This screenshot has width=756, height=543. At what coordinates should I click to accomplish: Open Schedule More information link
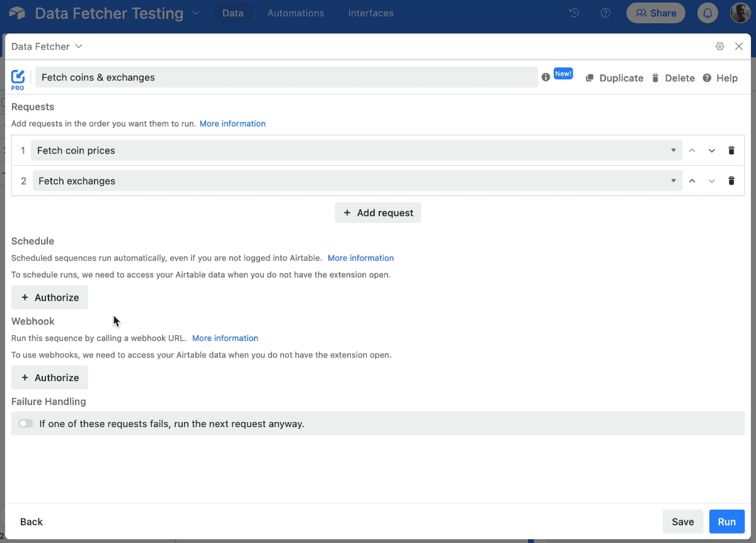click(x=360, y=258)
